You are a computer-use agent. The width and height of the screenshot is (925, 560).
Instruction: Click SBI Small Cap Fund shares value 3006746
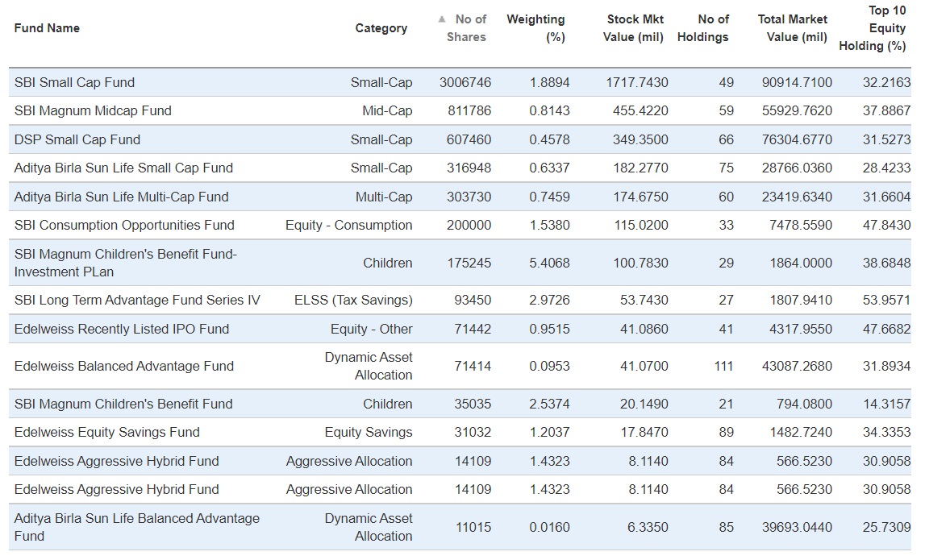click(465, 82)
